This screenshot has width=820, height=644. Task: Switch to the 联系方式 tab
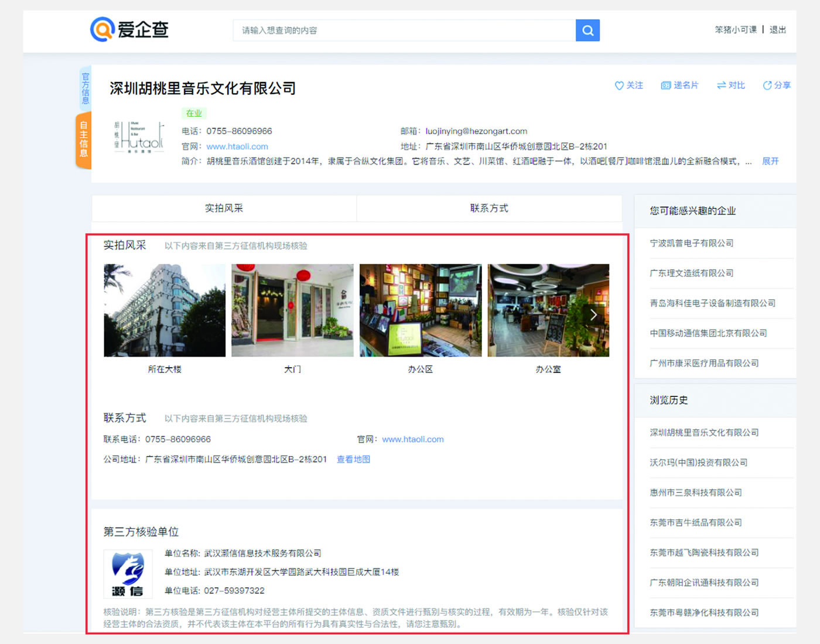tap(489, 208)
